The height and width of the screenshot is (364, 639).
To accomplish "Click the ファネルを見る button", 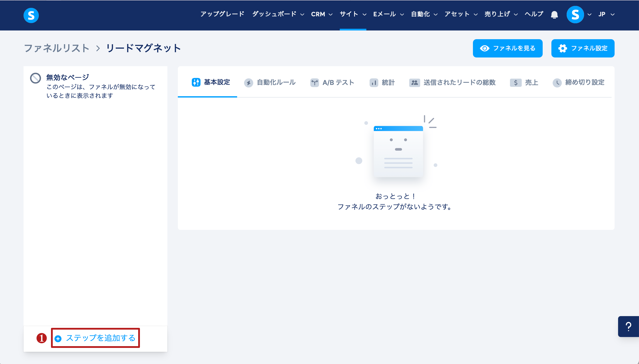I will click(507, 48).
